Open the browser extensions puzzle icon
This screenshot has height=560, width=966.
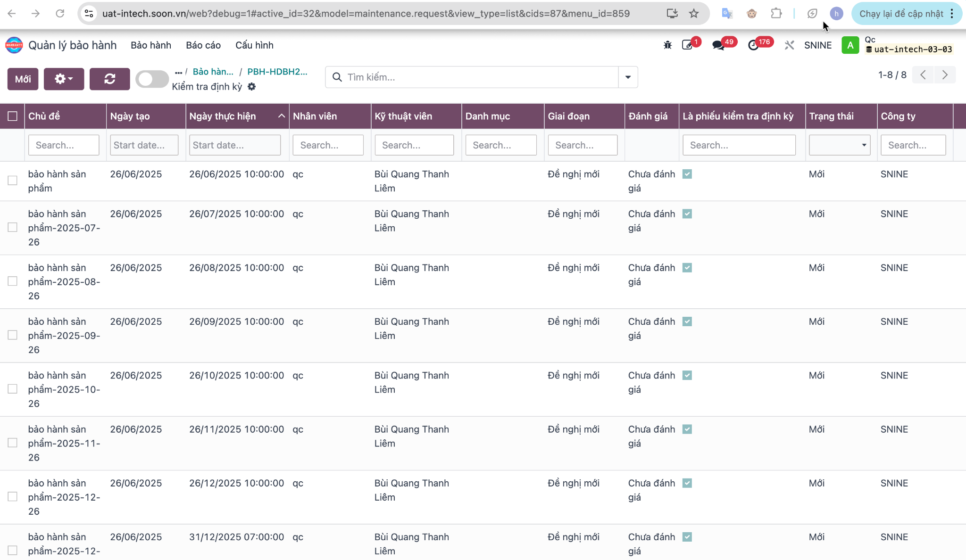point(776,13)
